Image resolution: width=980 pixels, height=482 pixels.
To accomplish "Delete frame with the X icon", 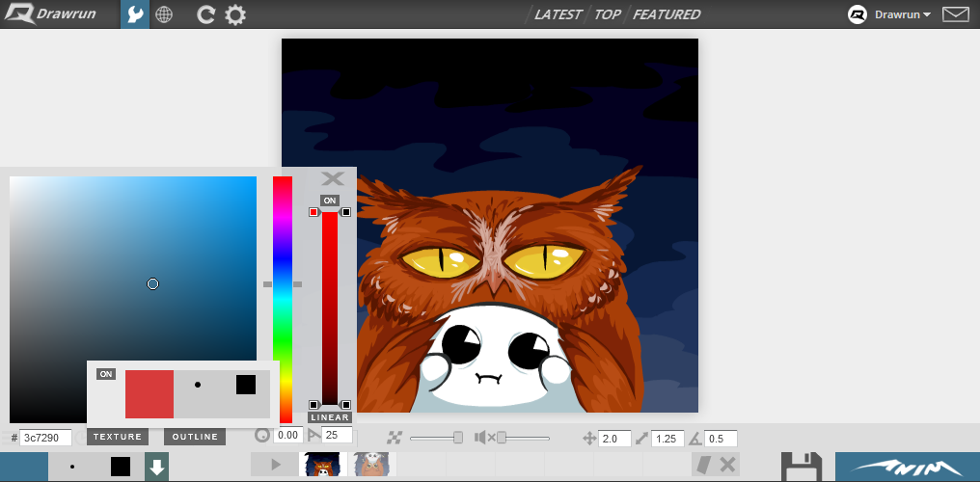I will point(727,465).
